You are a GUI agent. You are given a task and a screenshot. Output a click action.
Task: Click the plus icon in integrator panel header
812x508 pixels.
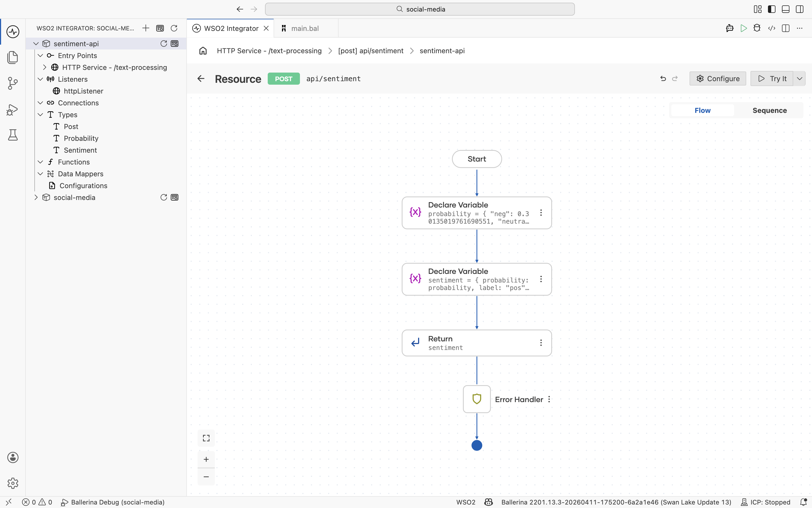pos(146,28)
